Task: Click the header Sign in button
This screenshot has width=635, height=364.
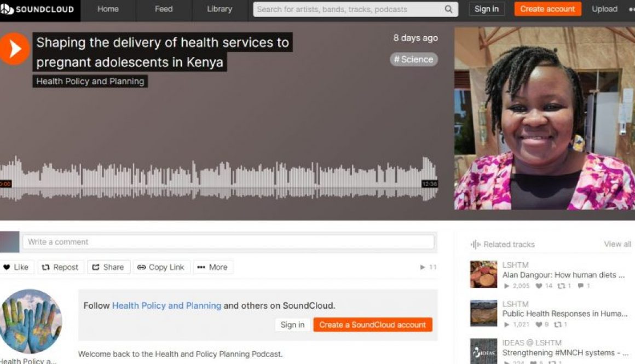Action: pos(486,9)
